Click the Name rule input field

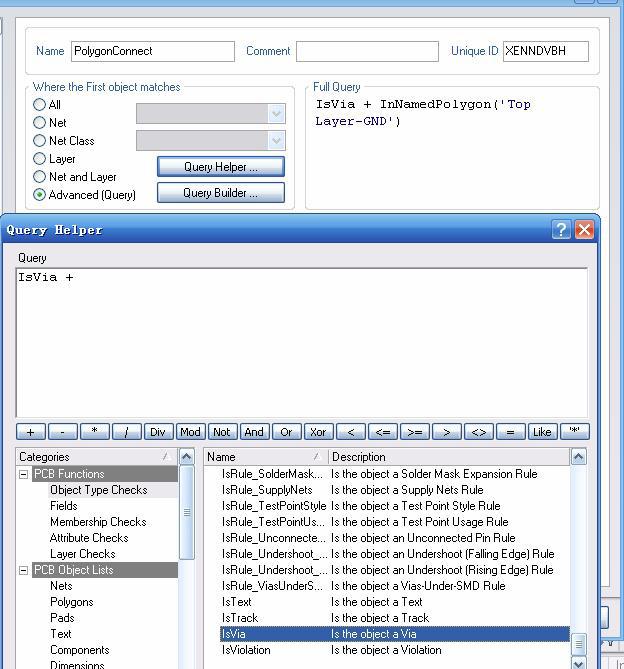coord(153,51)
